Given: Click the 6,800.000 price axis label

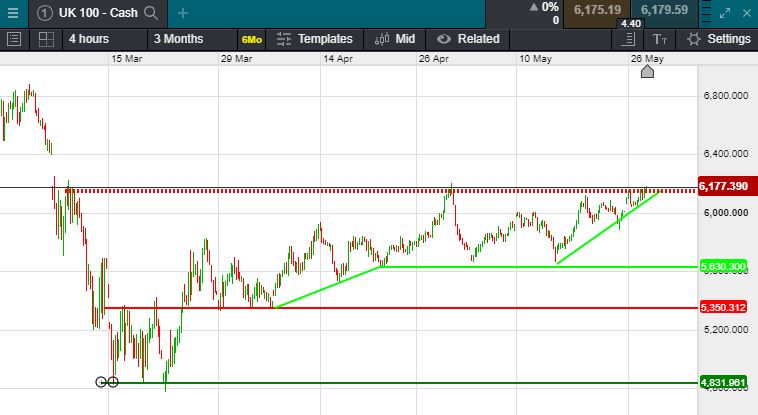Looking at the screenshot, I should click(x=726, y=96).
